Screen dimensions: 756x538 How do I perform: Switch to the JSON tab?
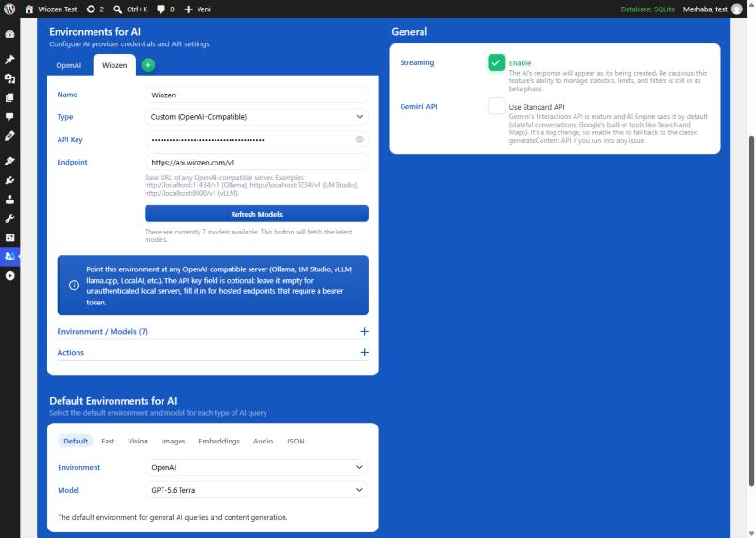point(295,441)
